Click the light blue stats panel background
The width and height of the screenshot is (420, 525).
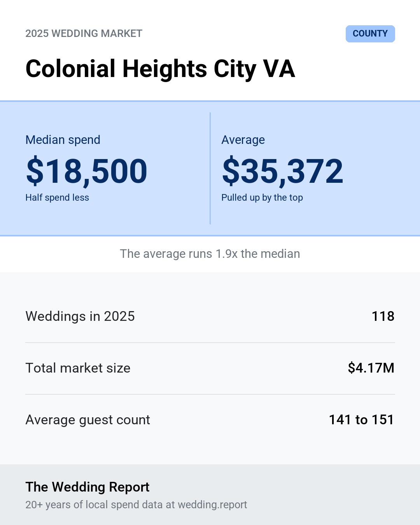coord(210,218)
